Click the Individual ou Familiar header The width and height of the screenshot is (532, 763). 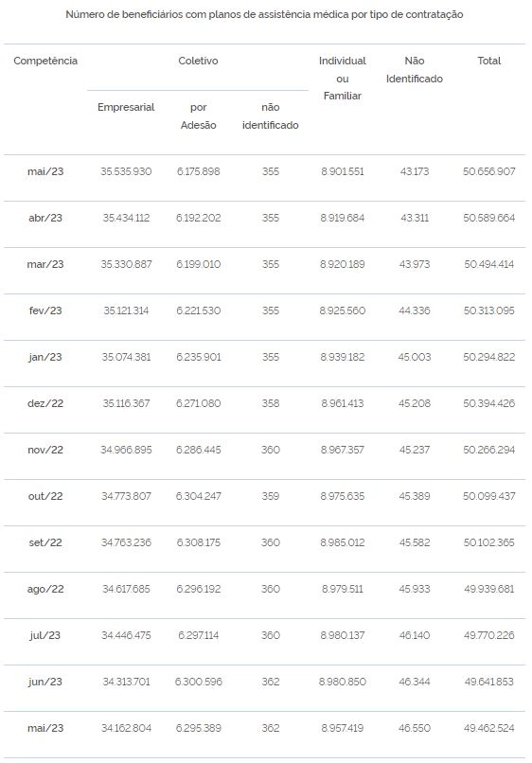click(x=342, y=79)
